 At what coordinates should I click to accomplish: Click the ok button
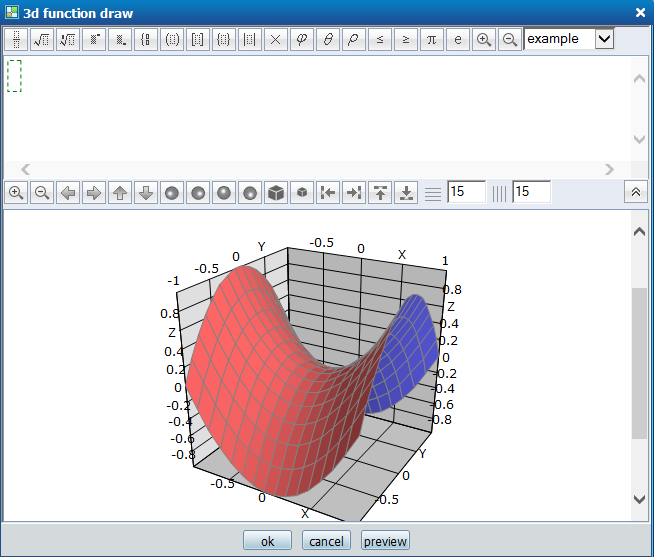[x=267, y=541]
